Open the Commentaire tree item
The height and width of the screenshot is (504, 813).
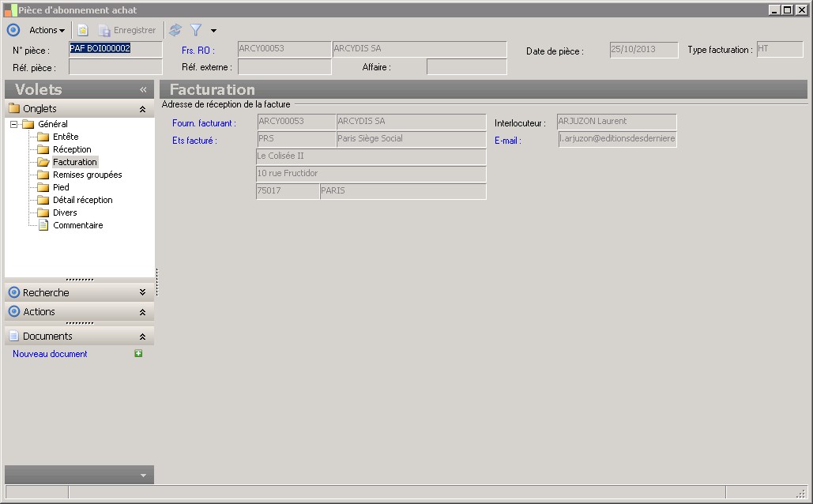(77, 225)
